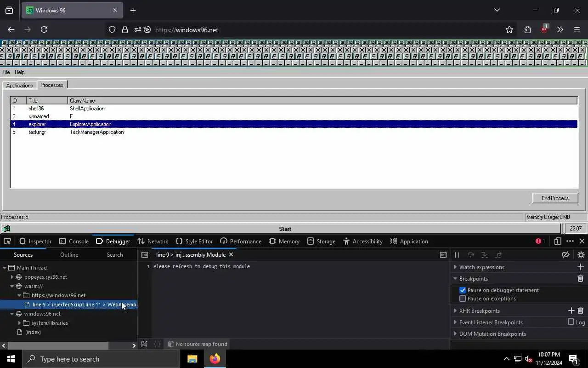Screen dimensions: 588x368
Task: Select the shell36 process row
Action: point(294,109)
